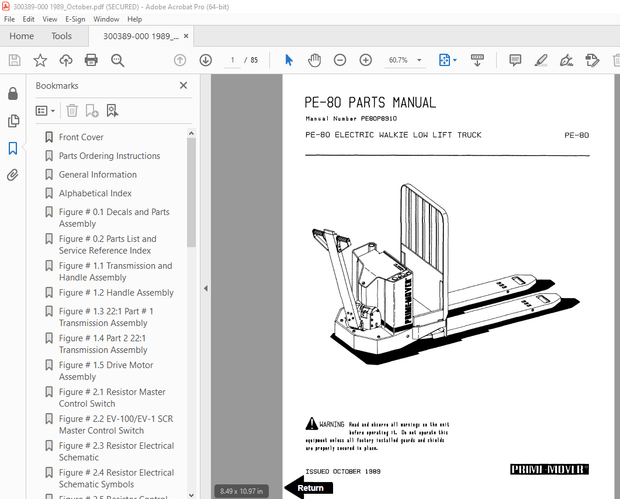Viewport: 620px width, 499px height.
Task: Open Figure # 2.2 EV-100/EV-1 SCR bookmark
Action: point(116,425)
